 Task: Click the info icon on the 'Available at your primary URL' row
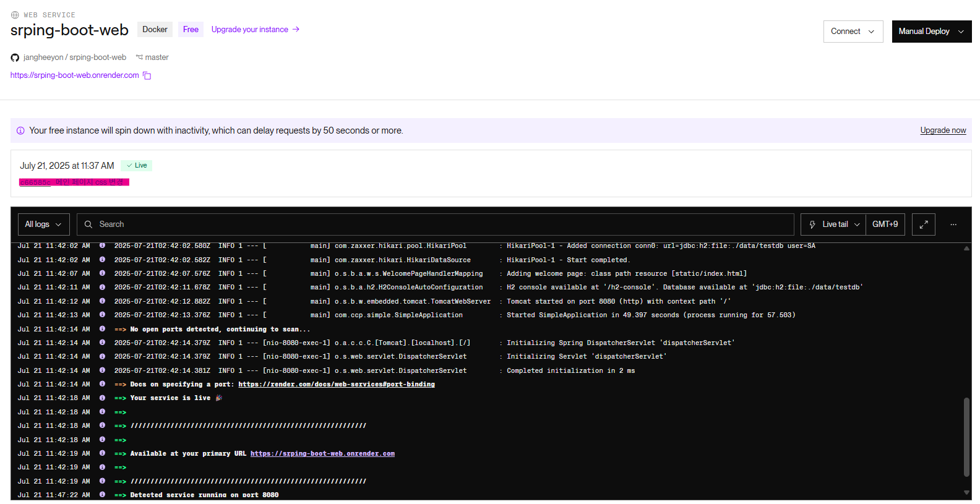102,453
